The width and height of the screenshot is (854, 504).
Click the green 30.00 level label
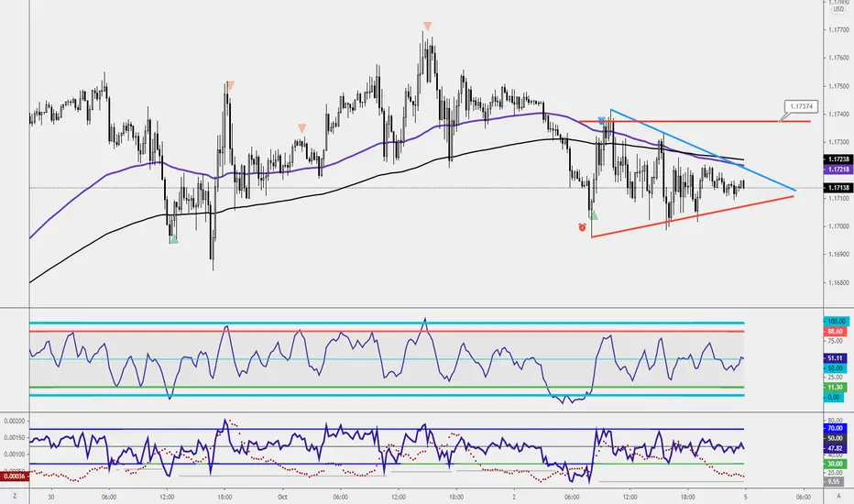pyautogui.click(x=835, y=464)
